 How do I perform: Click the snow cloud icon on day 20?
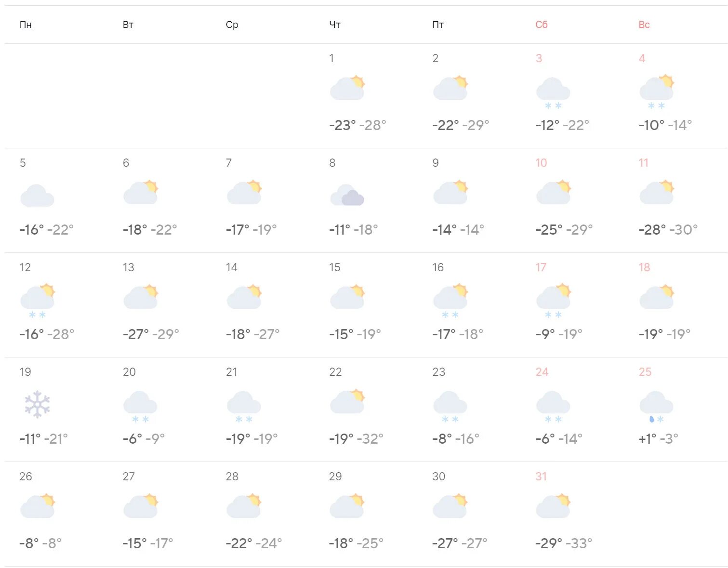tap(140, 407)
